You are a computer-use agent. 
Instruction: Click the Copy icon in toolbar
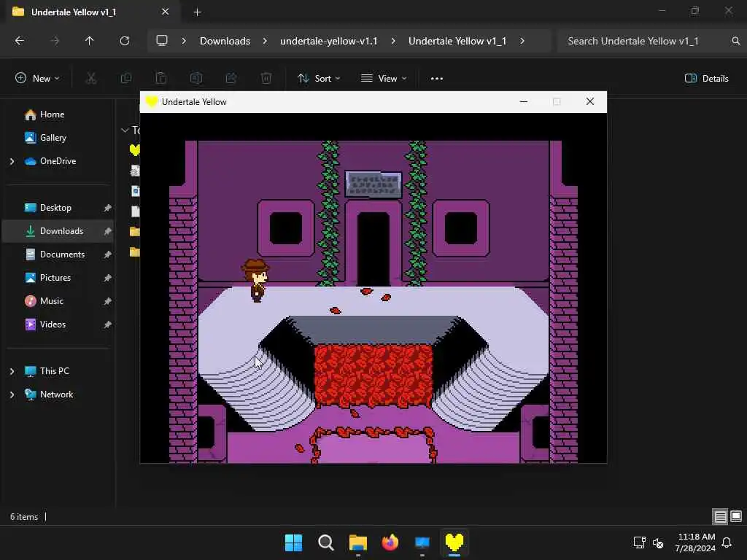click(126, 78)
